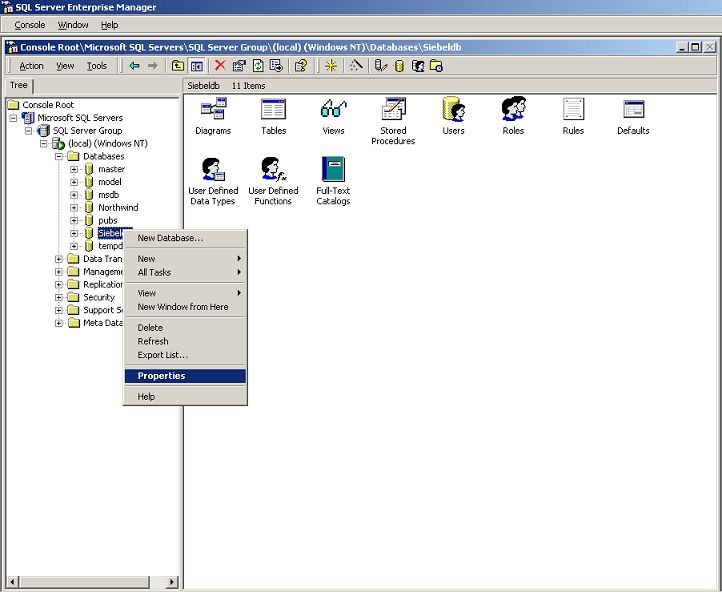
Task: Select the Tree tab
Action: point(19,85)
